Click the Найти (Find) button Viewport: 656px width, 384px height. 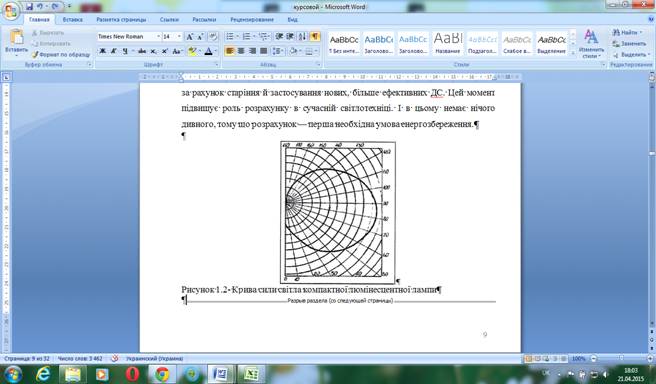click(x=626, y=32)
